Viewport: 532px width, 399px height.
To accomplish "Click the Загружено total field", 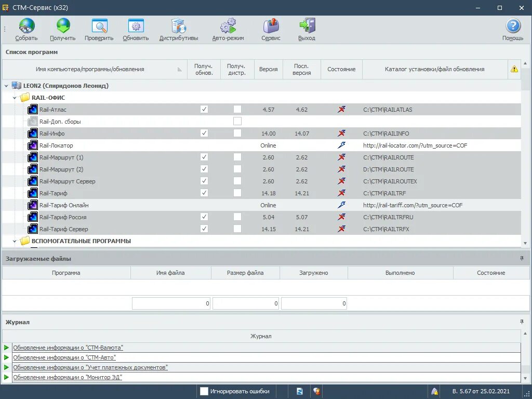I will click(314, 303).
